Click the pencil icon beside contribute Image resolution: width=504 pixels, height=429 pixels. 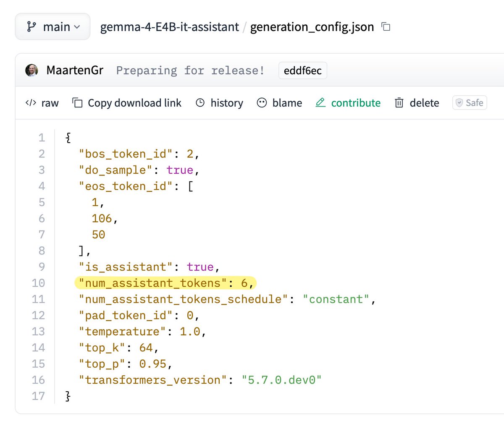[320, 103]
